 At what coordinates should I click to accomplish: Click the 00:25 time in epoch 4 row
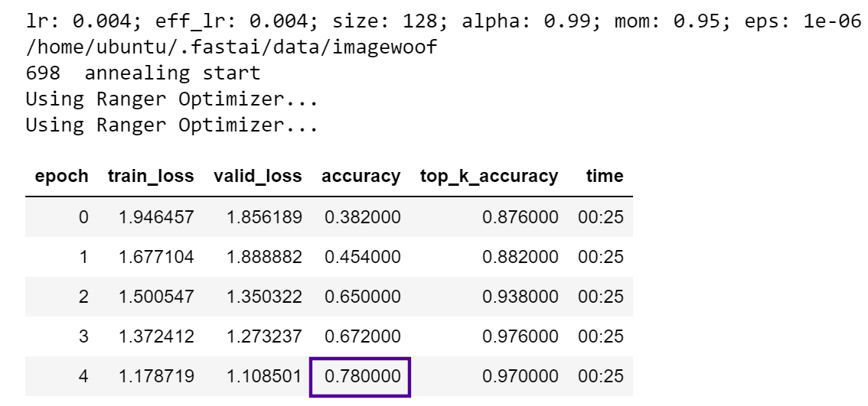(x=601, y=376)
